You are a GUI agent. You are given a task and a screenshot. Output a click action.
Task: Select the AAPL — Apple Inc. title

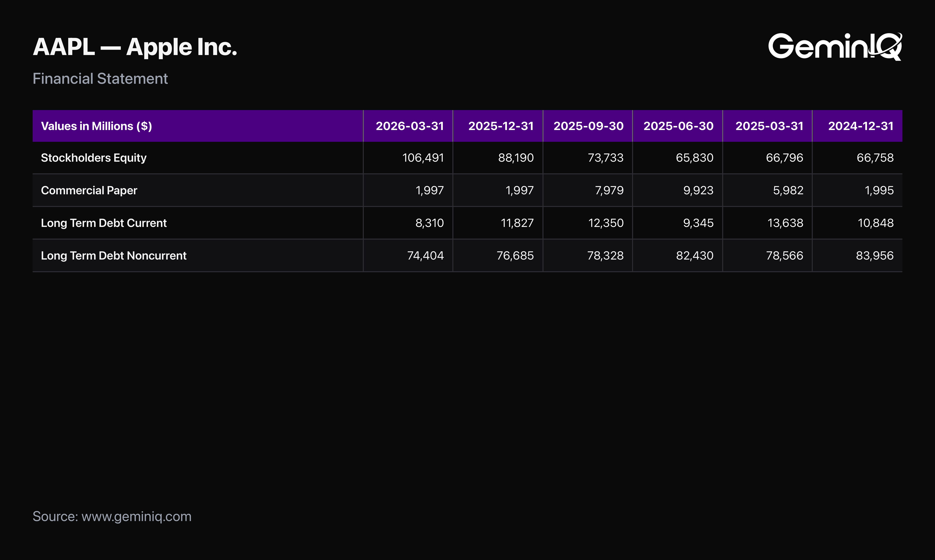[135, 48]
